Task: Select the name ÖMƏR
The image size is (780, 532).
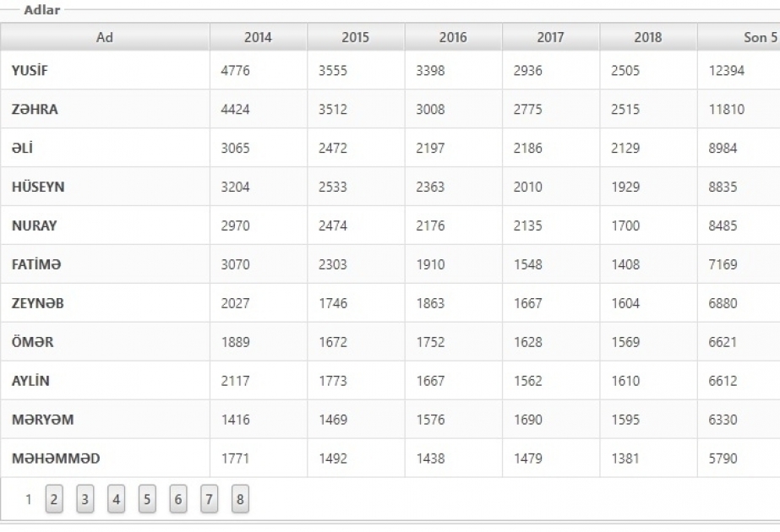Action: [32, 342]
